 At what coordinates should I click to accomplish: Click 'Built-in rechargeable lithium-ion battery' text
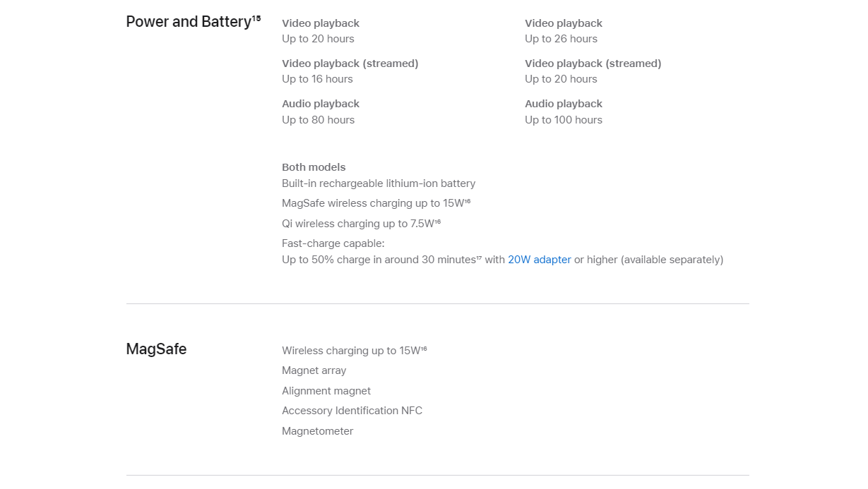click(379, 183)
